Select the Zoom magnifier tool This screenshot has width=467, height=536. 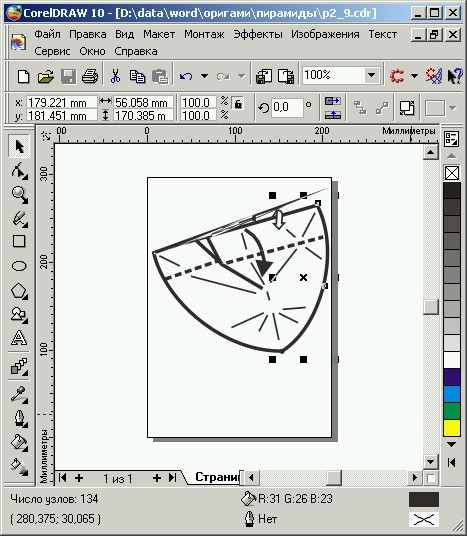(x=19, y=194)
